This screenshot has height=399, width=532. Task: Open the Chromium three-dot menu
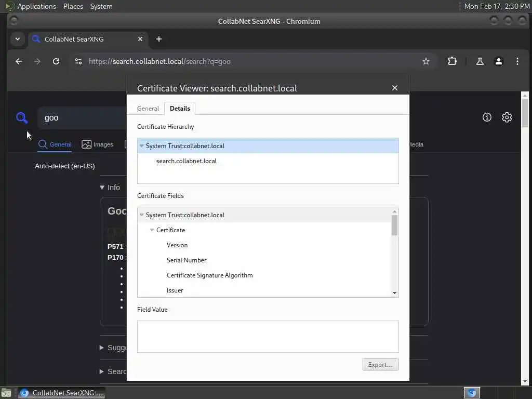click(517, 61)
